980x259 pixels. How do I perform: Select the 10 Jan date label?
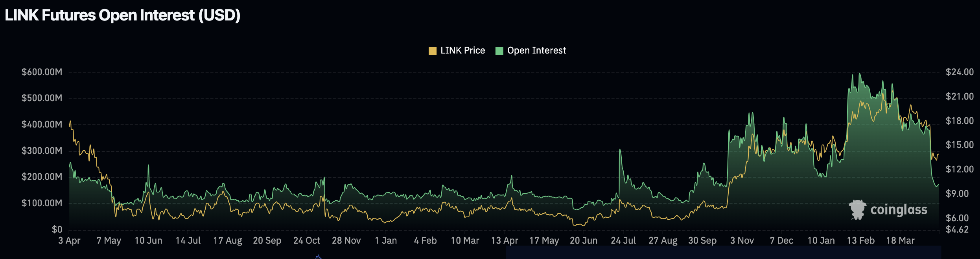(x=821, y=240)
